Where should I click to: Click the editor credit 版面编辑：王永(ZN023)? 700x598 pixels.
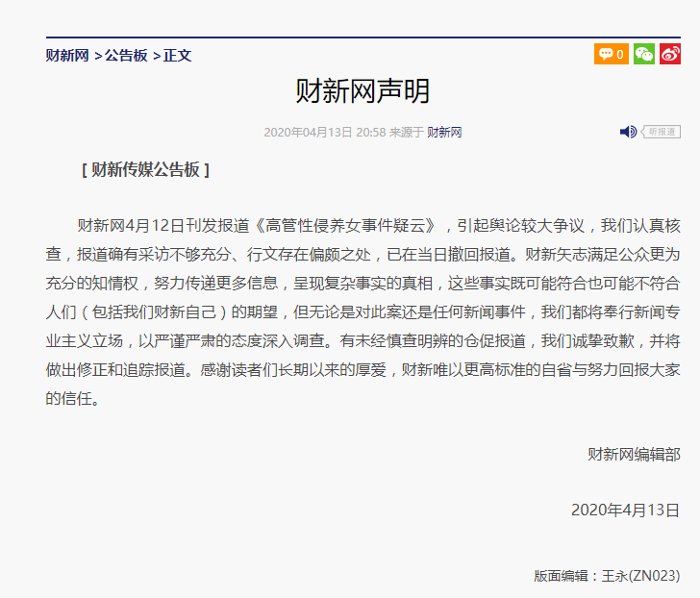click(x=607, y=576)
